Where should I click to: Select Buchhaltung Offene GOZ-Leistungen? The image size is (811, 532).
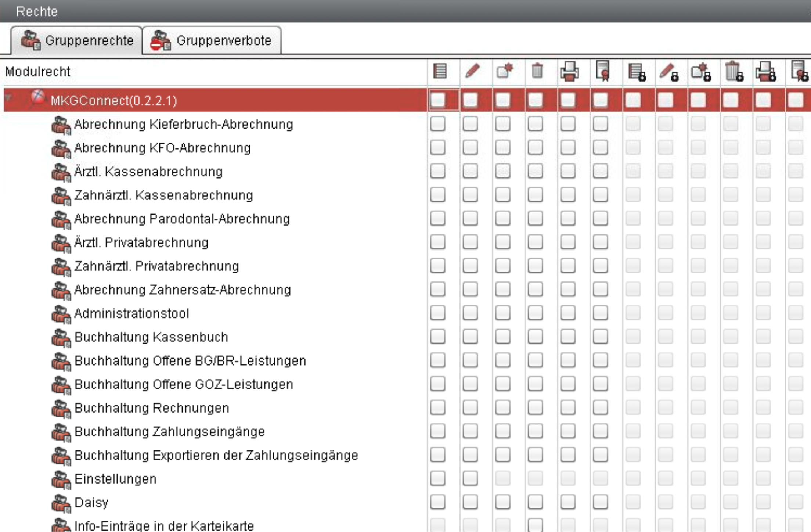coord(184,384)
